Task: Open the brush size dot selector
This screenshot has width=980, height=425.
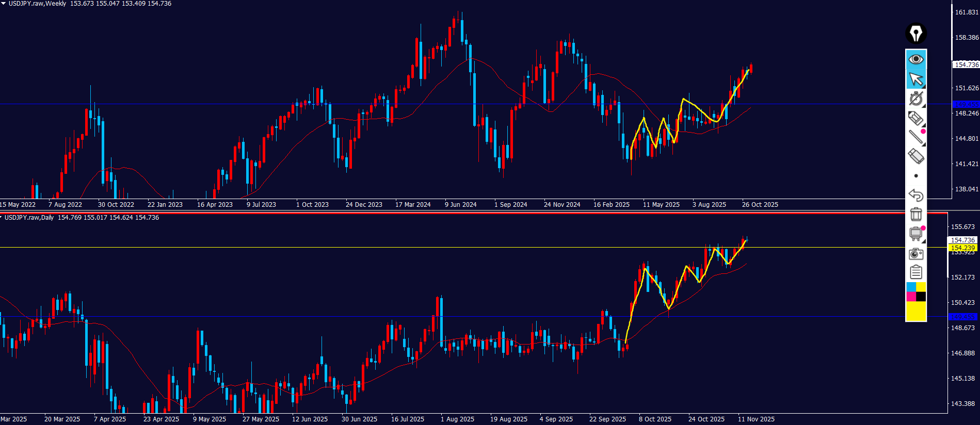Action: point(916,176)
